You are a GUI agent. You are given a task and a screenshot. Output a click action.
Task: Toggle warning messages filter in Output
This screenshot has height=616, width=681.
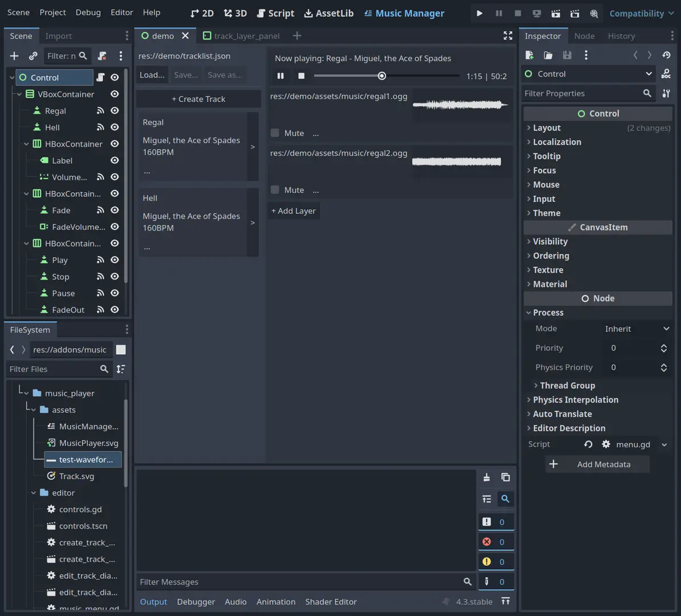coord(496,562)
